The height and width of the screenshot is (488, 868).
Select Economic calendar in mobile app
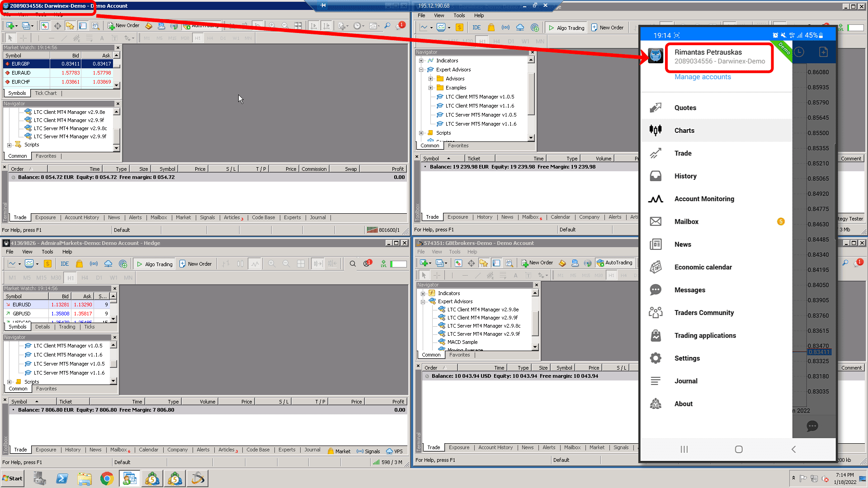703,267
